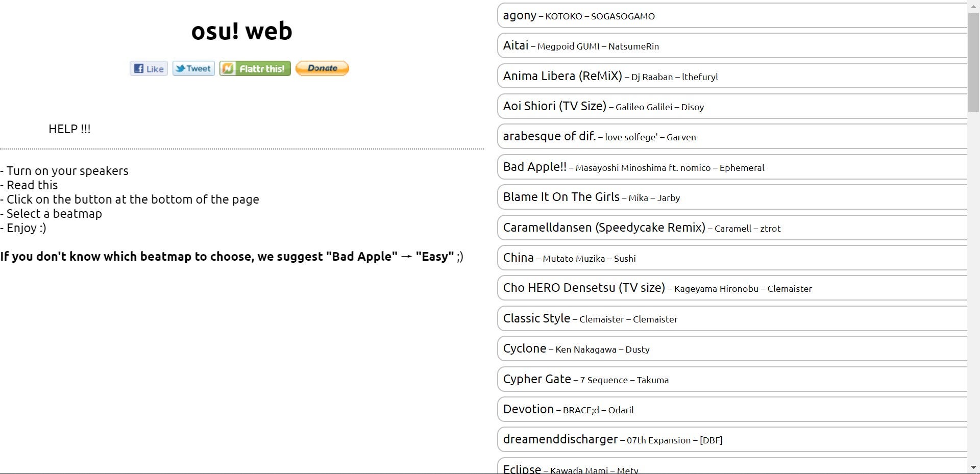Open "Cho HERO Densetsu (TV size)" beatmap
Image resolution: width=980 pixels, height=474 pixels.
pyautogui.click(x=732, y=288)
